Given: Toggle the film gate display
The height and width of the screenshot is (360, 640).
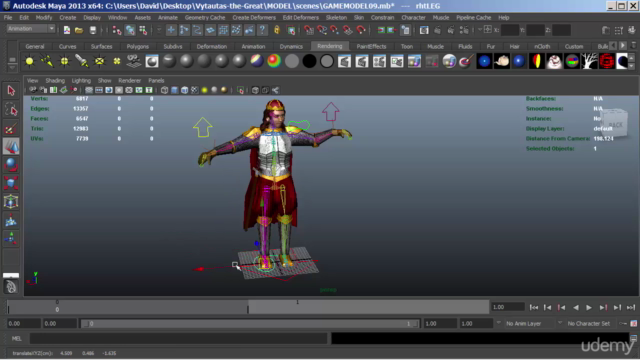Looking at the screenshot, I should (x=99, y=90).
